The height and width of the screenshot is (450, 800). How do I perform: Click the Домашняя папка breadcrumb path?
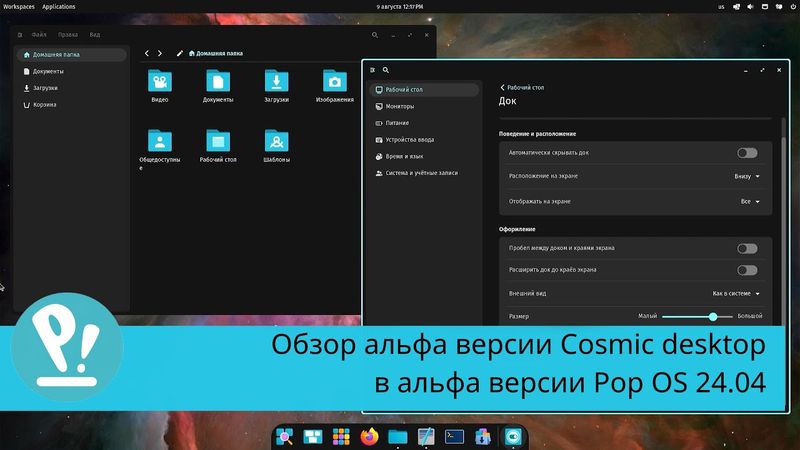pyautogui.click(x=216, y=53)
